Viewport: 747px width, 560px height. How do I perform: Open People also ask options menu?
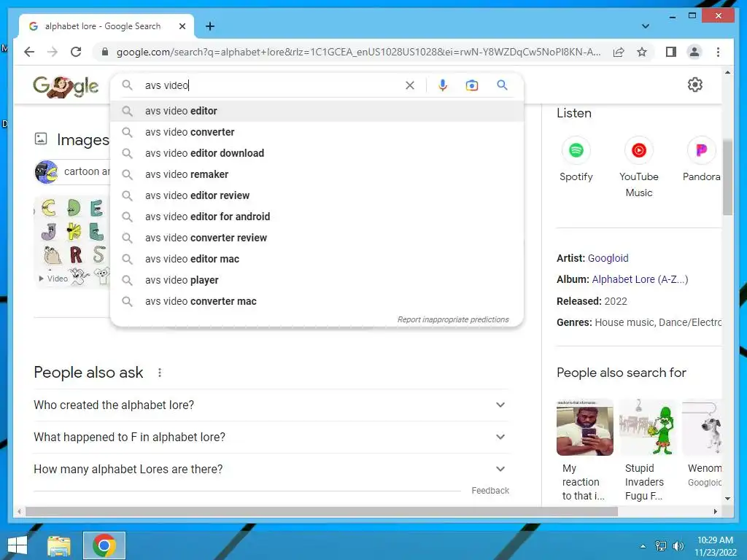point(160,373)
